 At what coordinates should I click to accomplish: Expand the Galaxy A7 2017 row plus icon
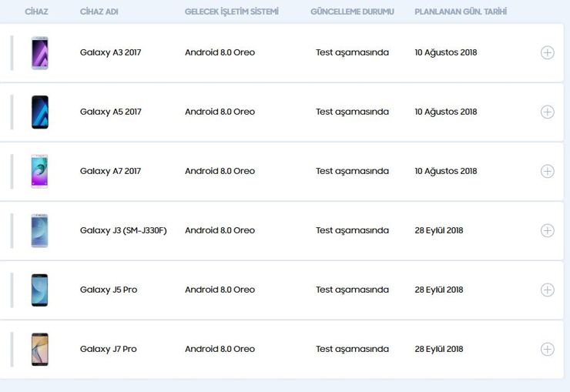click(547, 171)
